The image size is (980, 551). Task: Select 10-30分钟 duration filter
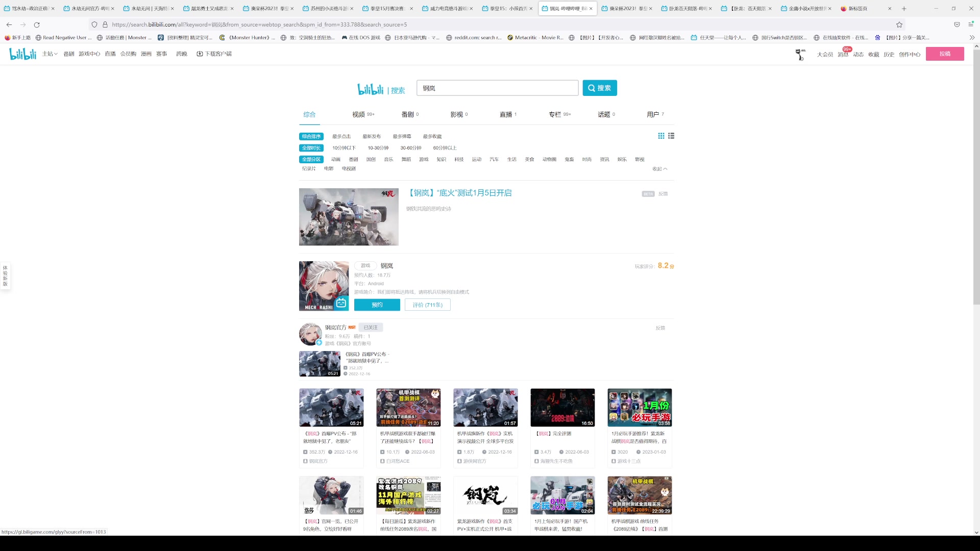point(378,148)
